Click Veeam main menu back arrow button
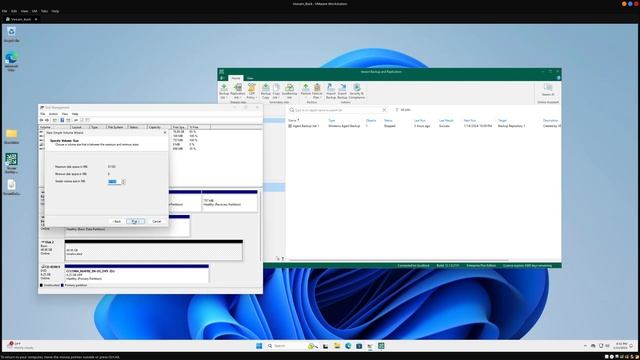This screenshot has width=640, height=360. pyautogui.click(x=222, y=78)
